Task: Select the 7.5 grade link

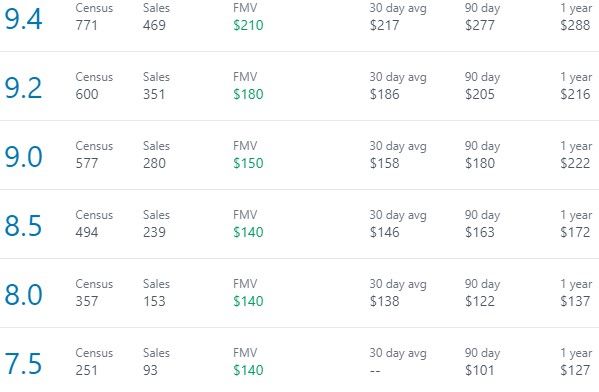Action: (x=23, y=364)
